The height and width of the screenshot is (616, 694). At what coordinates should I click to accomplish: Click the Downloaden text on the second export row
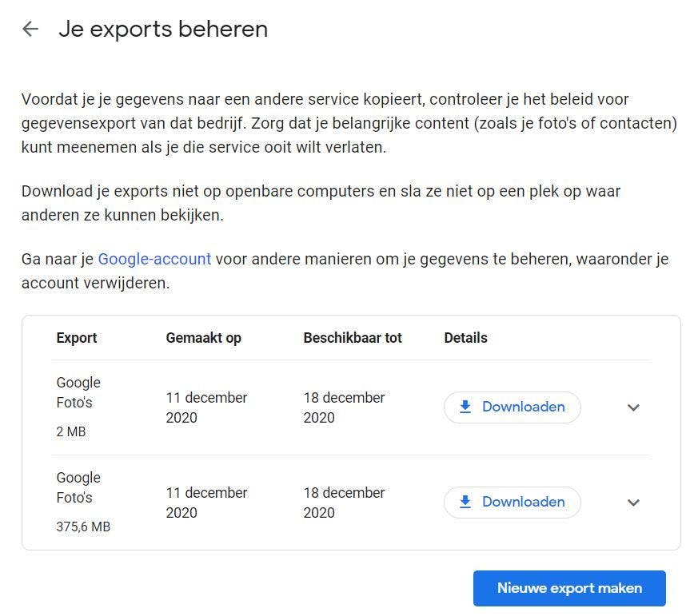[x=523, y=502]
